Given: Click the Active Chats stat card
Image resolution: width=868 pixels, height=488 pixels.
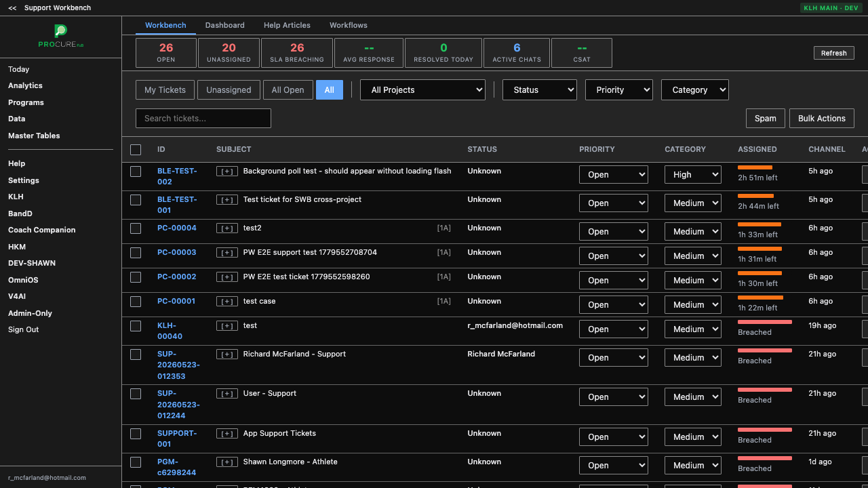Looking at the screenshot, I should point(517,53).
